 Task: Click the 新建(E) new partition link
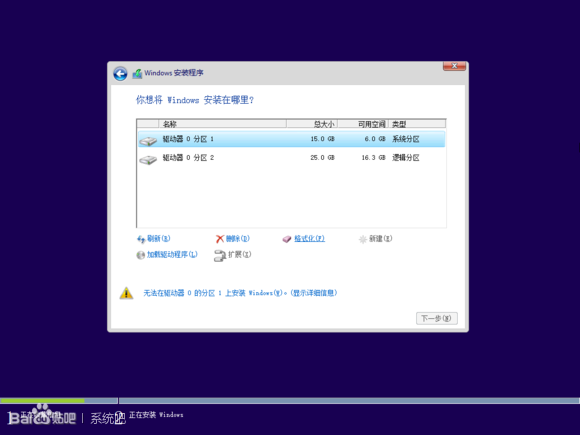(380, 239)
